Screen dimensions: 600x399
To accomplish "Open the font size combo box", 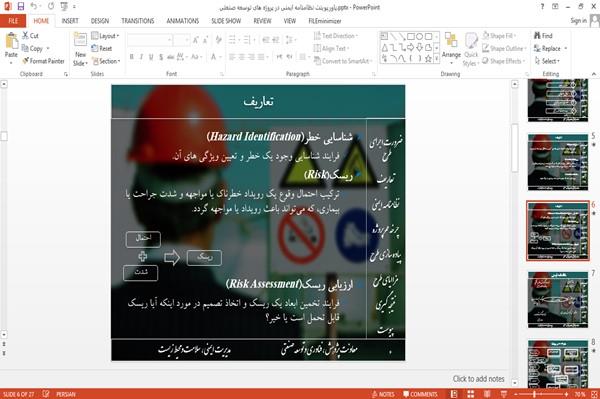I will click(x=182, y=39).
